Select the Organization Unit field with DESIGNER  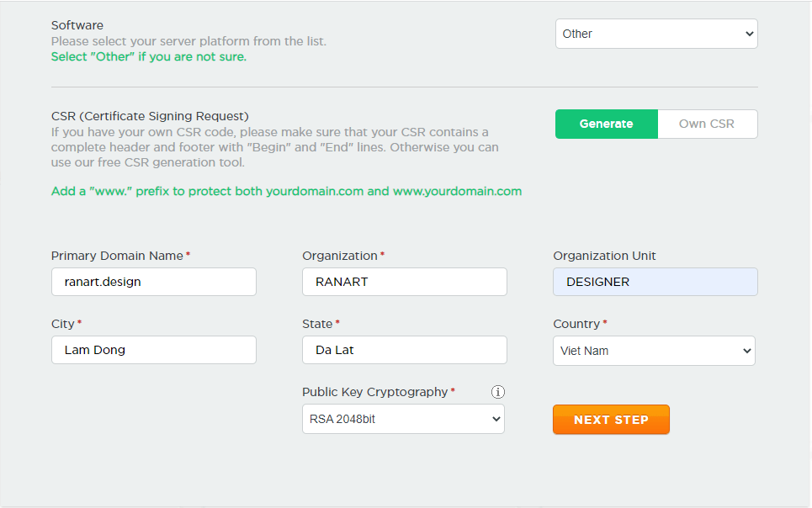pos(655,282)
